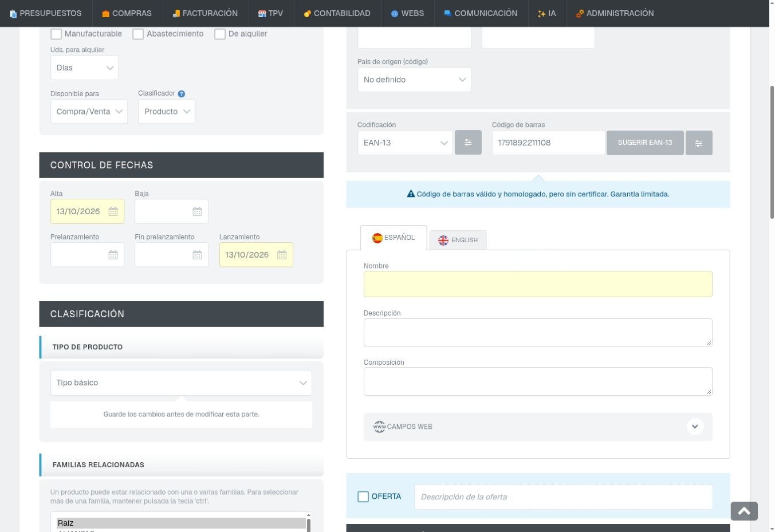The width and height of the screenshot is (775, 532).
Task: Click the SUGERIR EAN-13 button
Action: tap(645, 143)
